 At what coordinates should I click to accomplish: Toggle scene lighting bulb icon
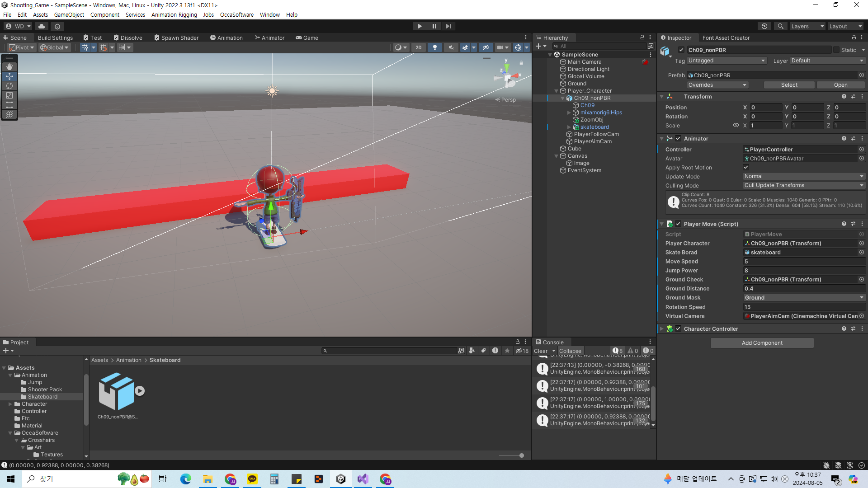(435, 47)
